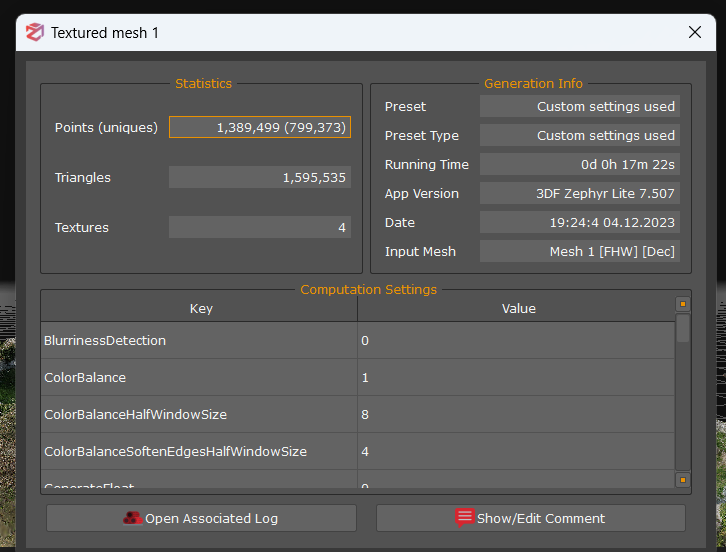This screenshot has width=726, height=552.
Task: Click the Preset value field
Action: coord(580,106)
